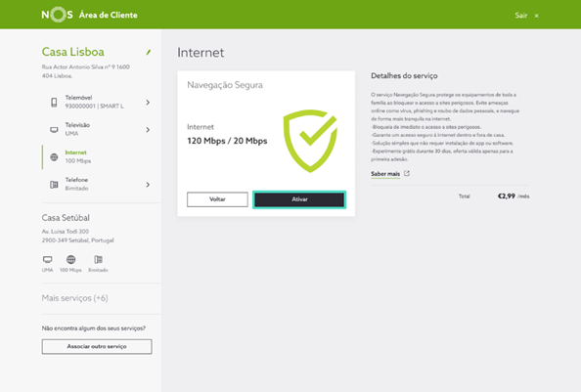The image size is (581, 392).
Task: Click the Telefone landline icon in Casa Lisboa
Action: tap(54, 185)
